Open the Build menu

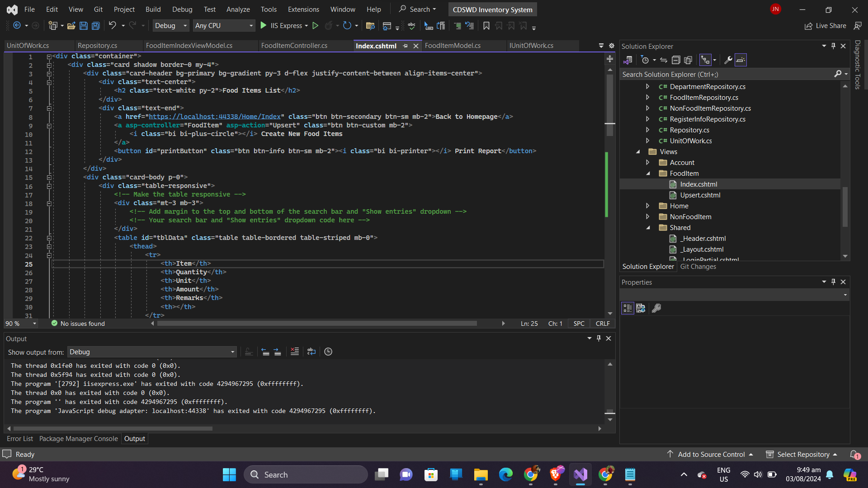click(x=153, y=9)
